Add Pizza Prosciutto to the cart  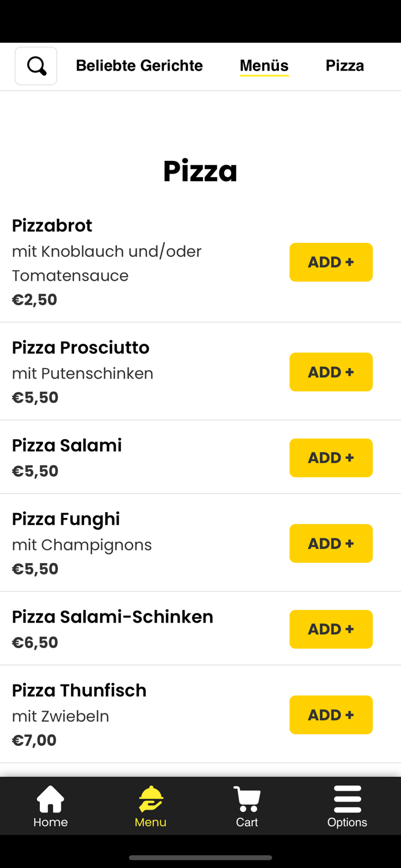[x=331, y=372]
